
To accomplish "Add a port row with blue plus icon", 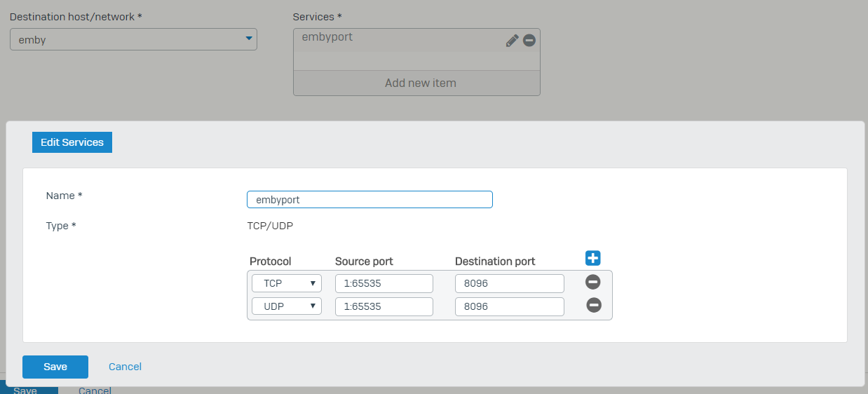I will point(592,258).
